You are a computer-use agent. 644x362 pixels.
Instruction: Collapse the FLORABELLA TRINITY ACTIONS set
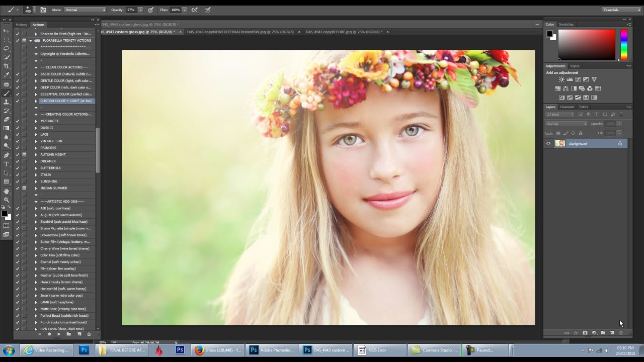point(31,40)
